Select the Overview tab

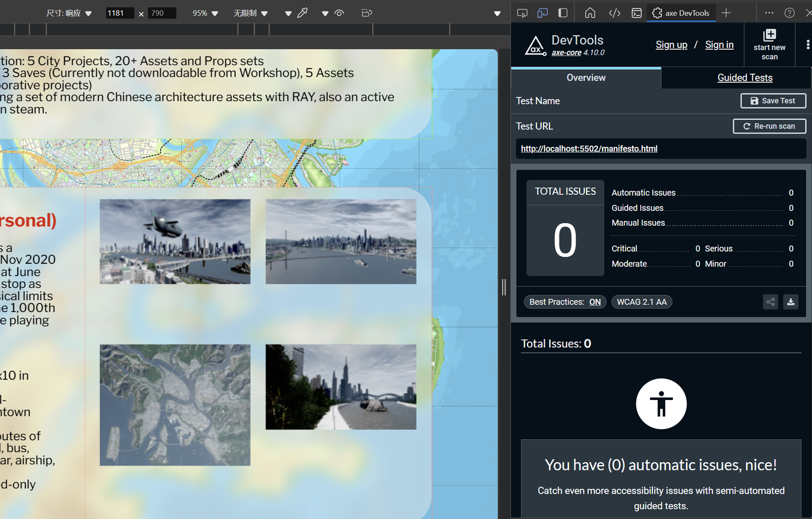585,78
